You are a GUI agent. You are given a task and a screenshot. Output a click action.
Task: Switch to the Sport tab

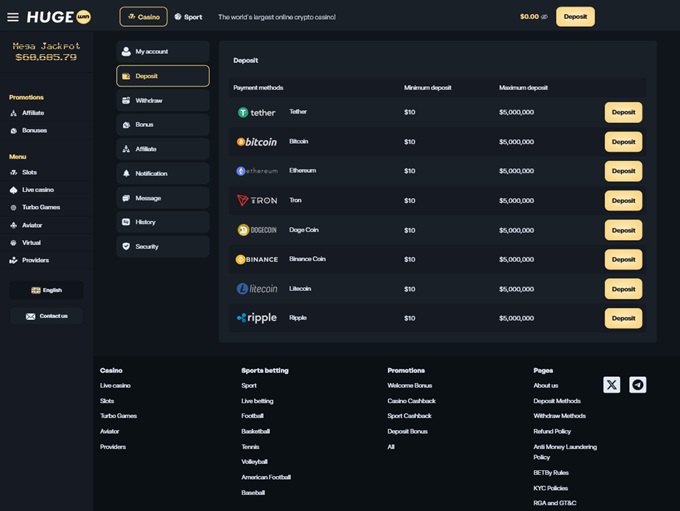pyautogui.click(x=188, y=17)
